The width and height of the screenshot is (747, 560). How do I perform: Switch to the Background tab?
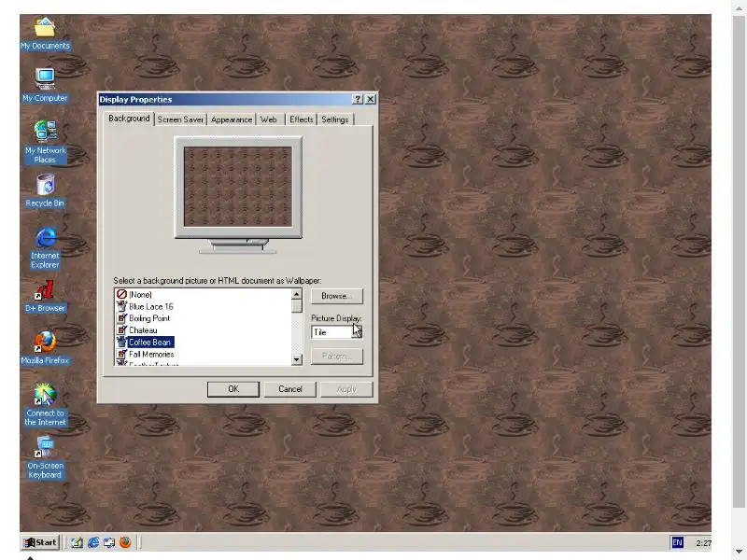pyautogui.click(x=129, y=119)
